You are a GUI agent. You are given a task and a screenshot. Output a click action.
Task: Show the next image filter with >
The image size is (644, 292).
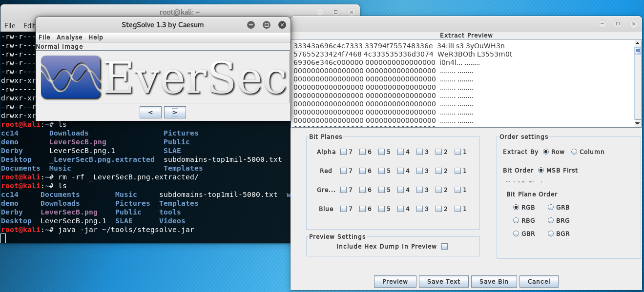(x=175, y=112)
